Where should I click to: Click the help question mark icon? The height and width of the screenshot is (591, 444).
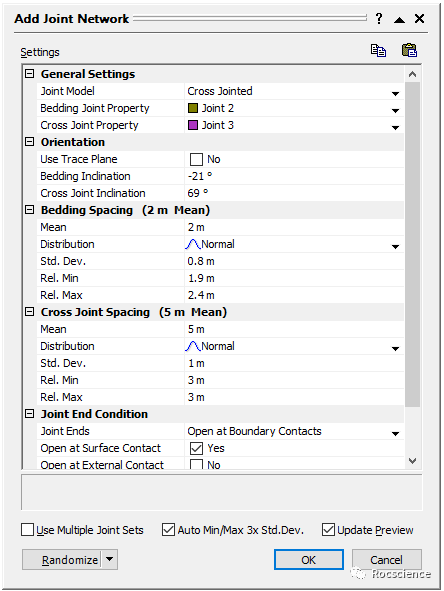pyautogui.click(x=379, y=18)
